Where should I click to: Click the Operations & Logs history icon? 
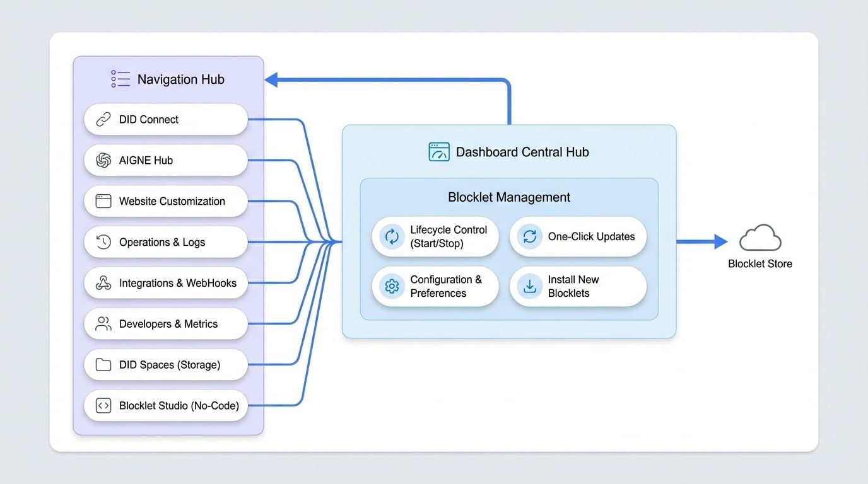tap(103, 243)
